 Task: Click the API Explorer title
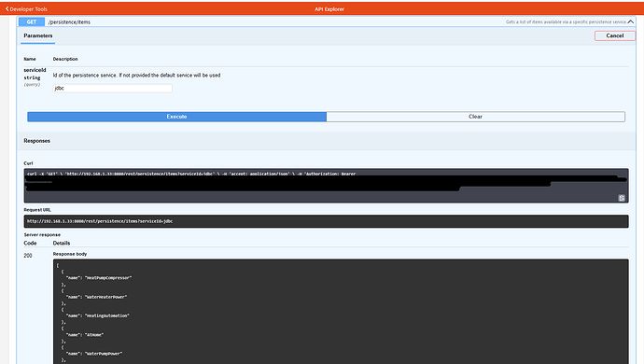click(329, 9)
